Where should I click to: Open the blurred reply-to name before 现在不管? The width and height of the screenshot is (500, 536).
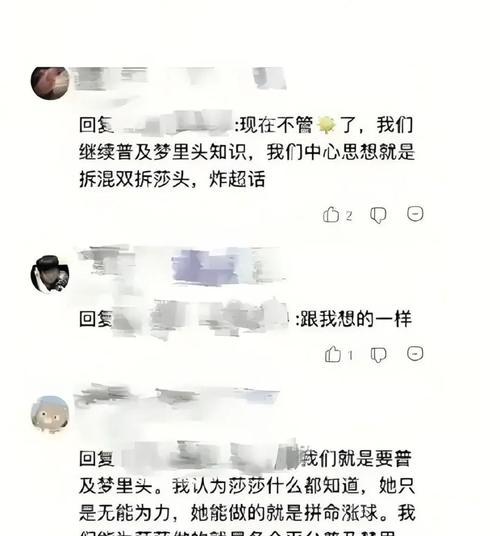click(175, 123)
